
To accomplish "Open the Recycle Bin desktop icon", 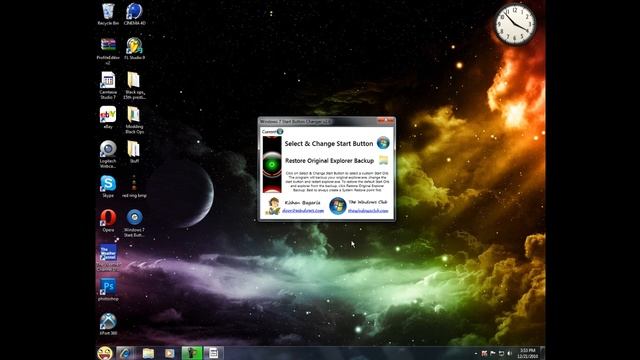I will click(108, 14).
